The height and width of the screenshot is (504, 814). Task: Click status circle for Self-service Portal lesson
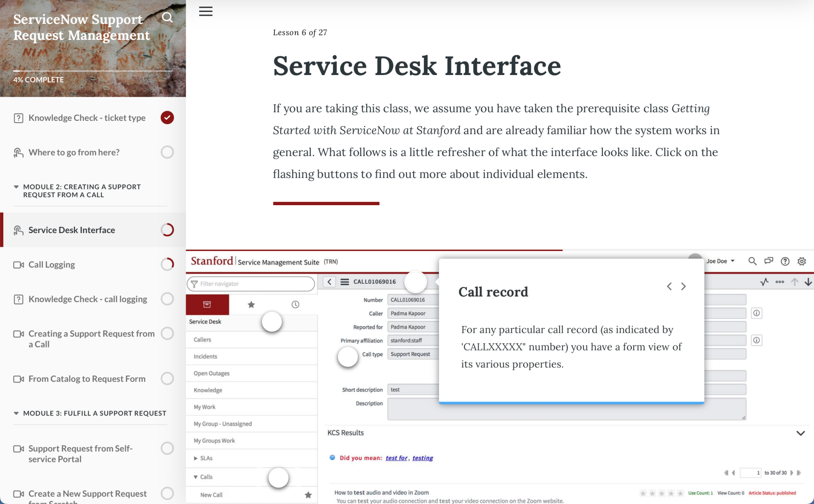coord(167,448)
